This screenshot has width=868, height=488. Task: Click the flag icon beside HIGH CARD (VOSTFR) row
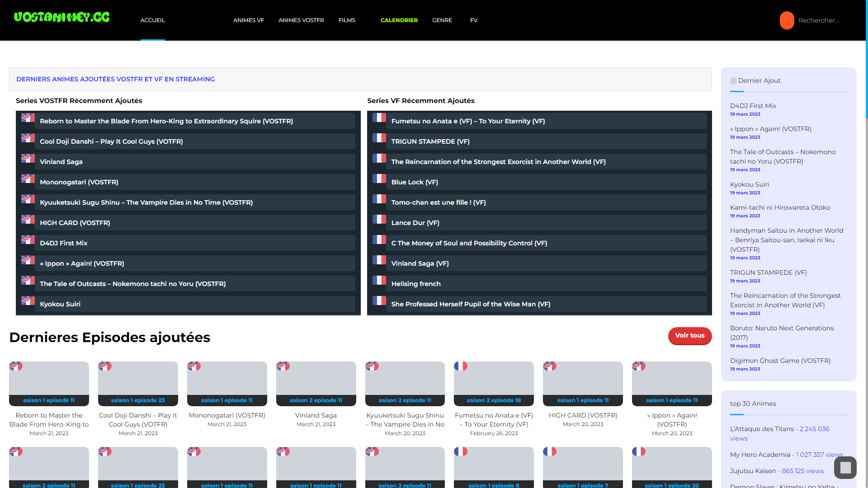(28, 219)
